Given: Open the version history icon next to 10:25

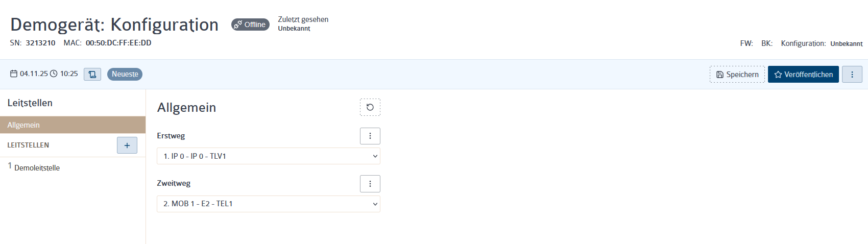Looking at the screenshot, I should (92, 74).
